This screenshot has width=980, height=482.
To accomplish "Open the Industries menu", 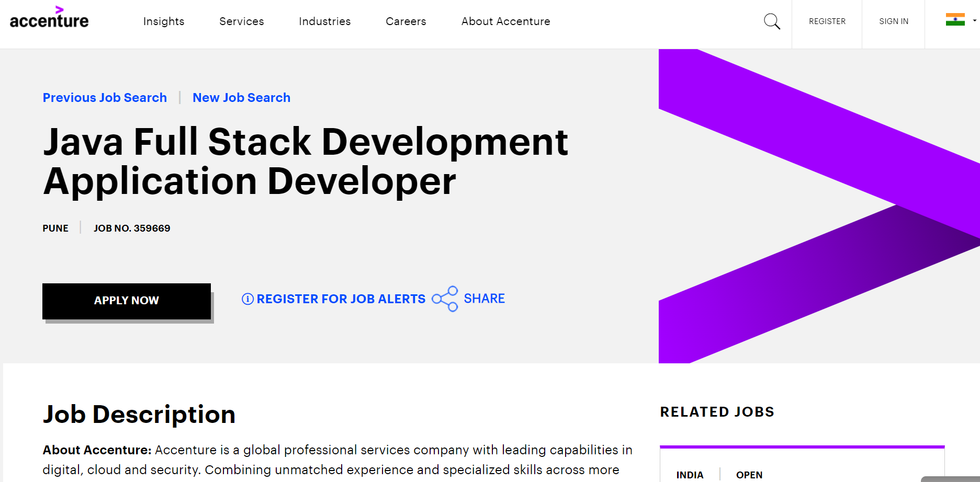I will click(325, 21).
